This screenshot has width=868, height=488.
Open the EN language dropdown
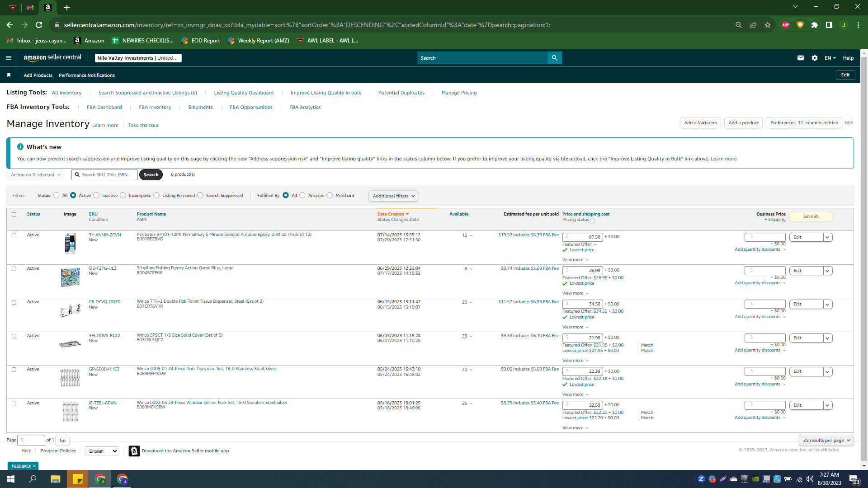point(830,58)
